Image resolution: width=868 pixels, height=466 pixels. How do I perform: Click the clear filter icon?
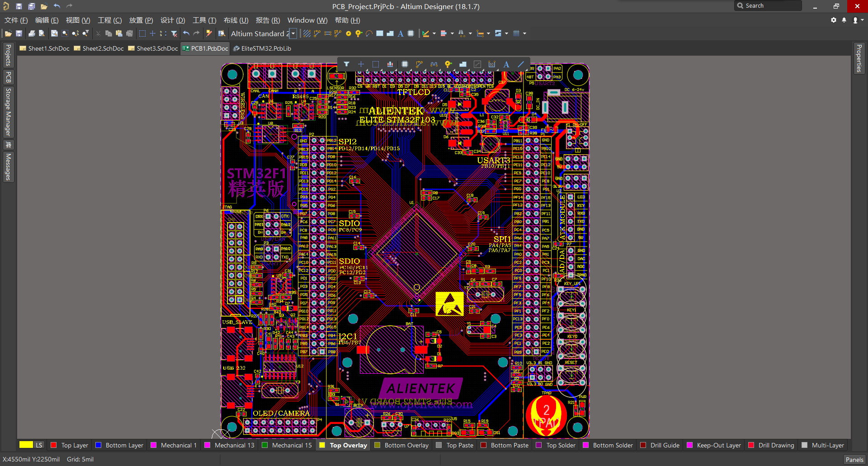[x=174, y=33]
